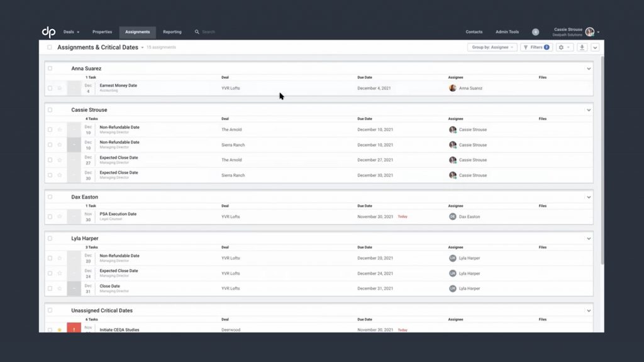This screenshot has height=362, width=644.
Task: Star the PSA Execution Date task
Action: (x=60, y=217)
